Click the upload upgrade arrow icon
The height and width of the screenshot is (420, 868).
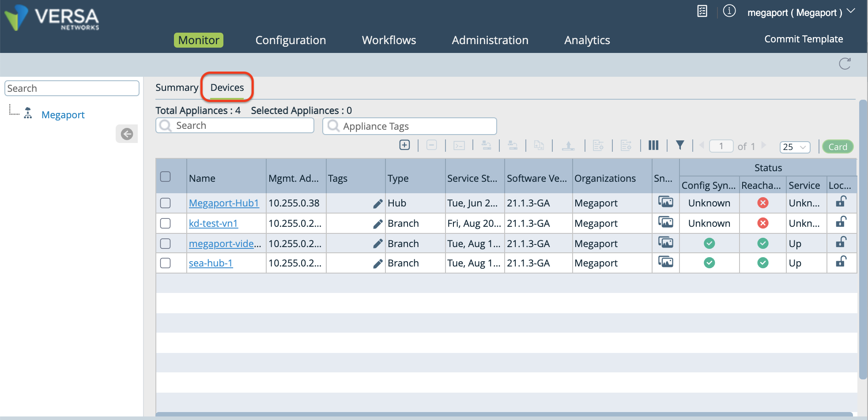coord(568,146)
